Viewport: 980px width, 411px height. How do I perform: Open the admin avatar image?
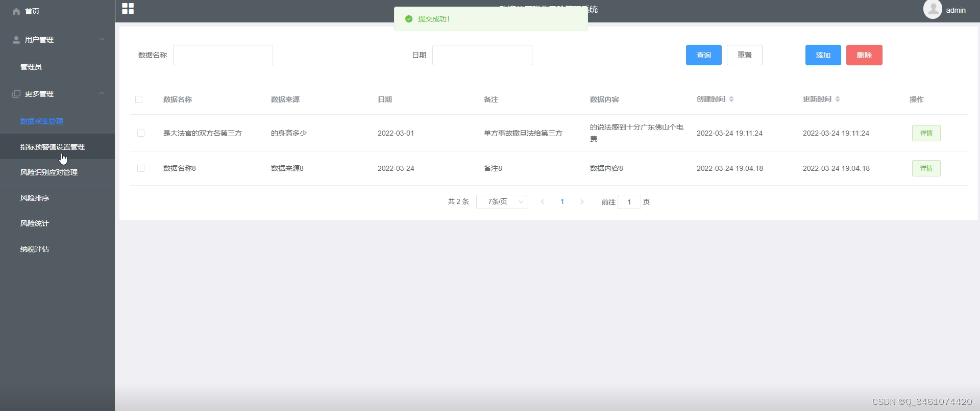click(933, 9)
